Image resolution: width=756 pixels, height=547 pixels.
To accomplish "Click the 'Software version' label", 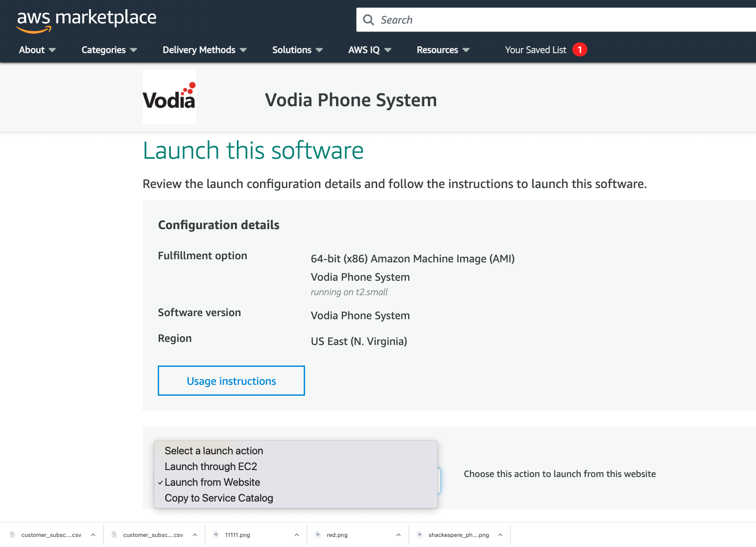I will 199,313.
